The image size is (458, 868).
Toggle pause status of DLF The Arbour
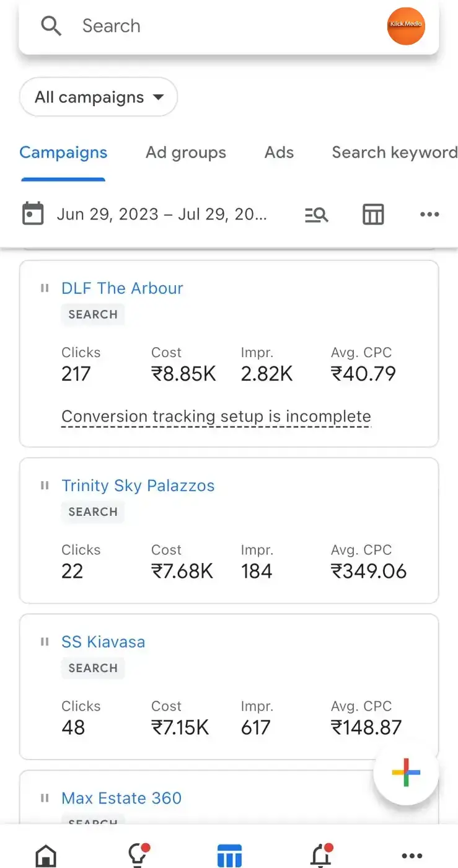[x=45, y=288]
